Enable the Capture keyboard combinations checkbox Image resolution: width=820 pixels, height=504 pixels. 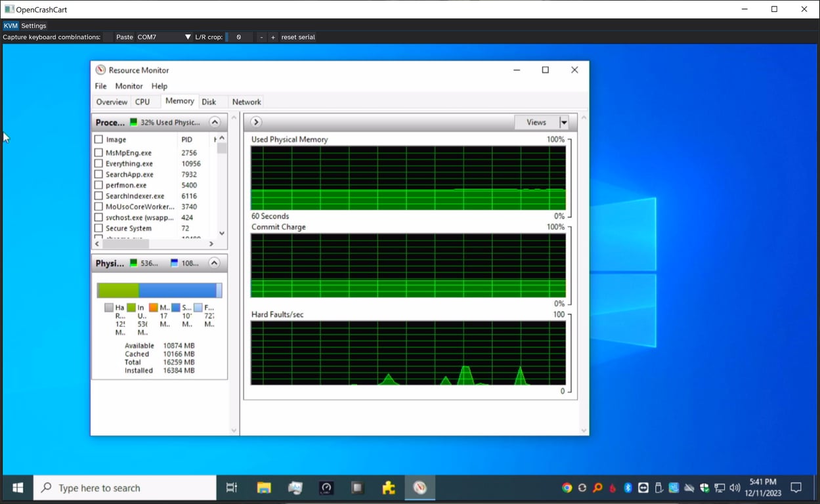pyautogui.click(x=107, y=37)
